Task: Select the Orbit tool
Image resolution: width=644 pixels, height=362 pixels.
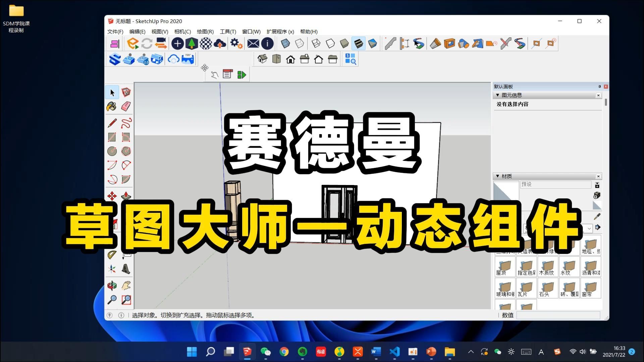Action: point(112,285)
